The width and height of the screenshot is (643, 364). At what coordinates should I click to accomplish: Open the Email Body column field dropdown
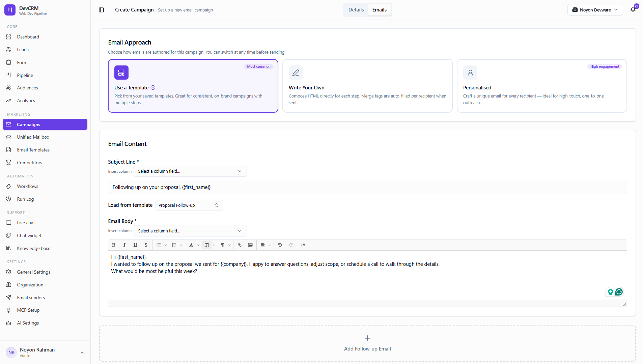pyautogui.click(x=190, y=231)
